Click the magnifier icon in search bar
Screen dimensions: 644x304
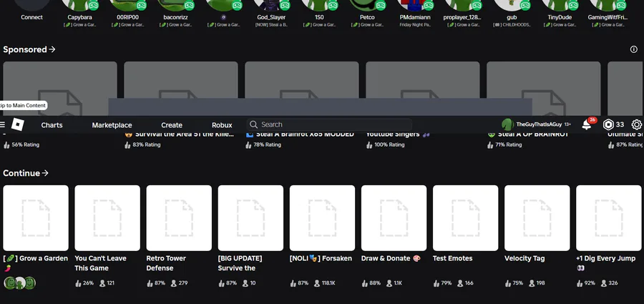(x=253, y=124)
